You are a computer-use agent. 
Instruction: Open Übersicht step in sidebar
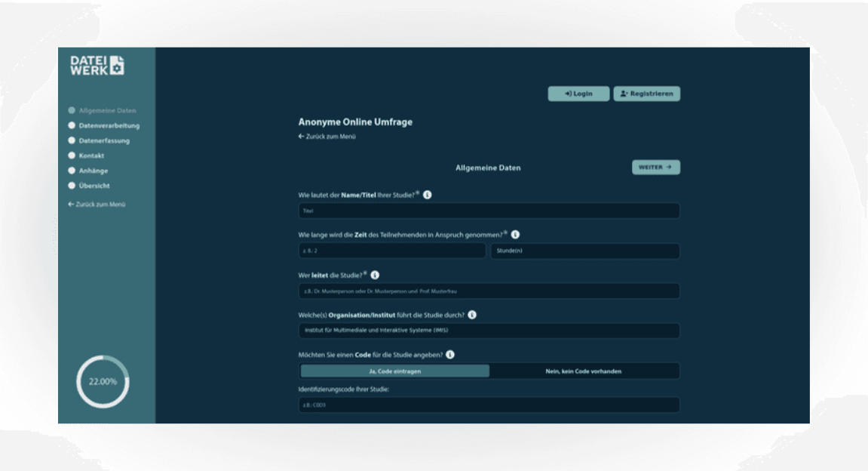click(x=94, y=186)
